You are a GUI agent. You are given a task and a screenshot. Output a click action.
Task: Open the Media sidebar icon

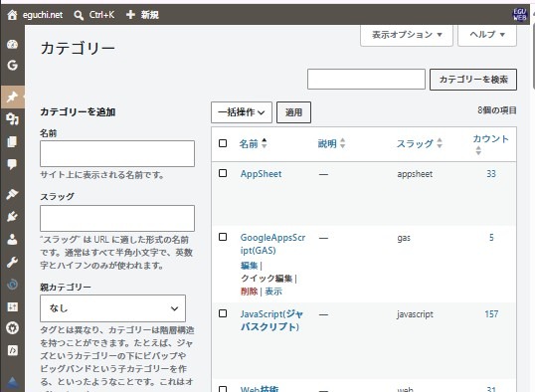tap(12, 119)
